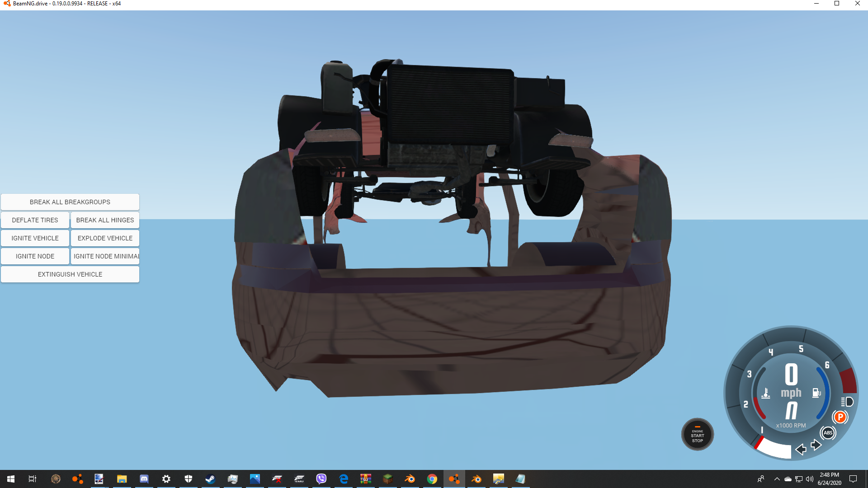
Task: Click the headlight indicator icon
Action: pyautogui.click(x=847, y=402)
